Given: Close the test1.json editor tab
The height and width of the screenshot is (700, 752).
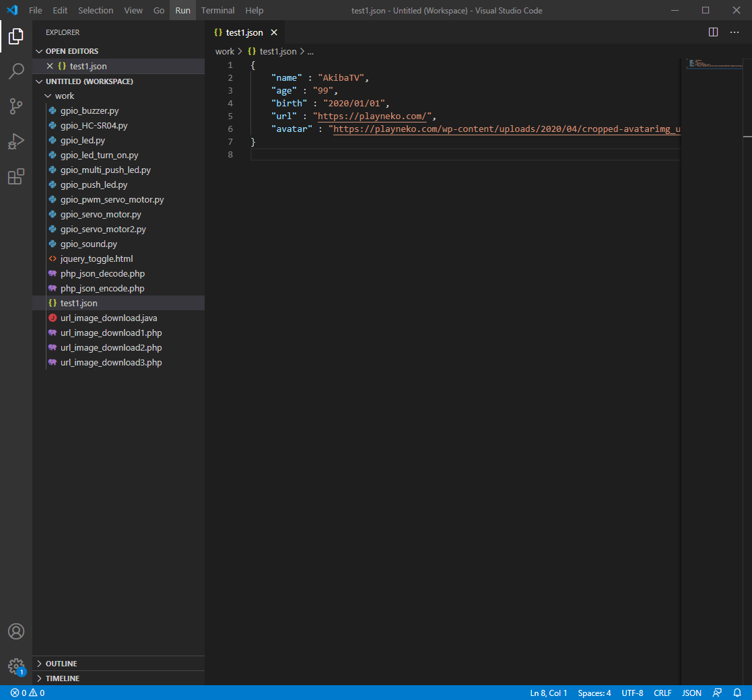Looking at the screenshot, I should coord(274,32).
